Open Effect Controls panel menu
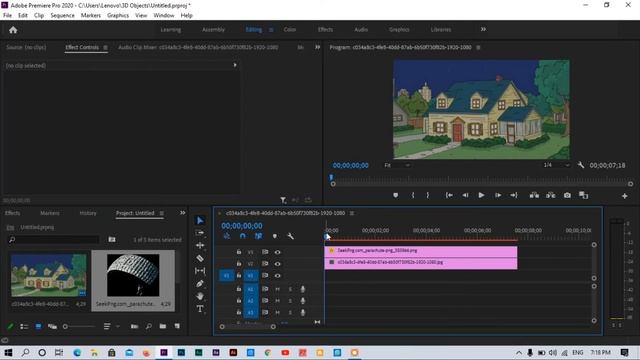The image size is (640, 360). point(105,47)
